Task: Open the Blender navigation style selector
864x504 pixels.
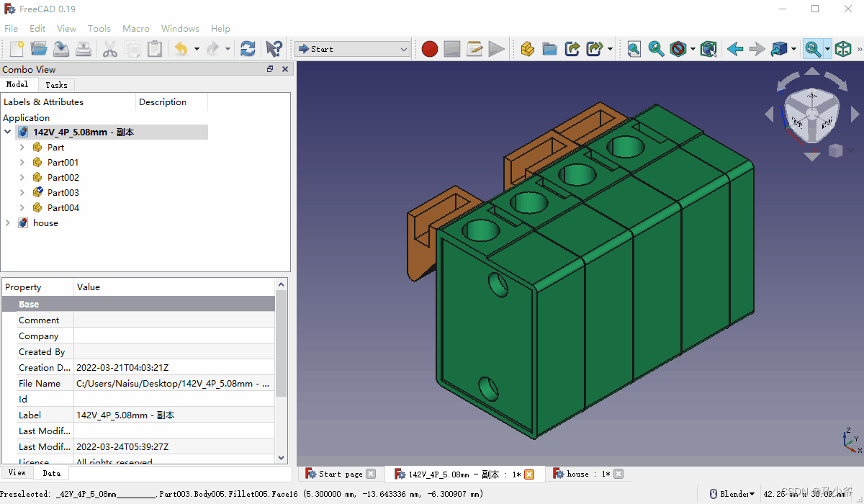Action: click(x=732, y=494)
